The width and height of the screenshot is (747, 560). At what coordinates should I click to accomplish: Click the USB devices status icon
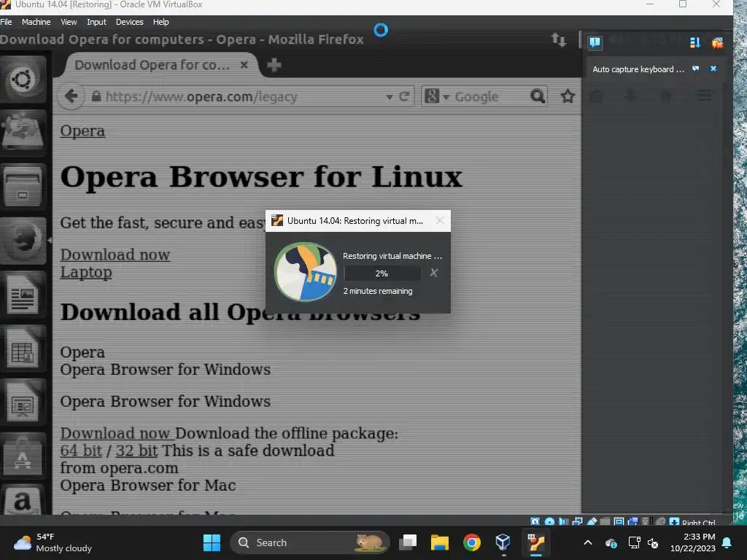coord(592,521)
